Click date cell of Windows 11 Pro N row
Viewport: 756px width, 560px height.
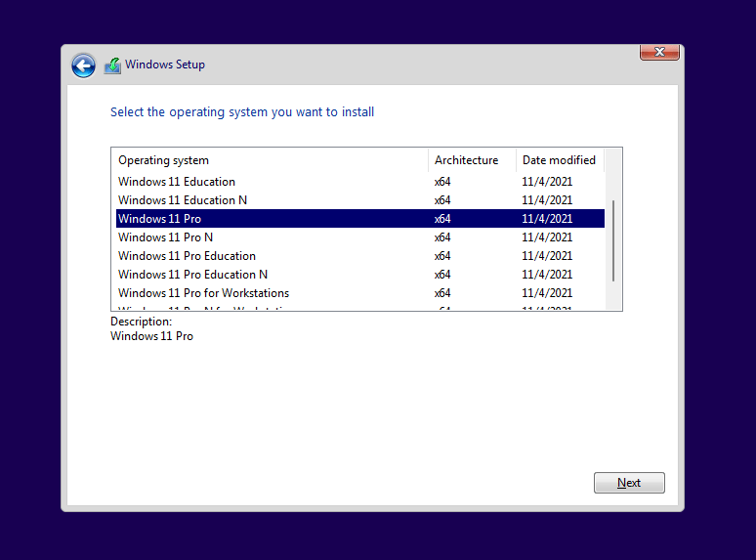547,237
